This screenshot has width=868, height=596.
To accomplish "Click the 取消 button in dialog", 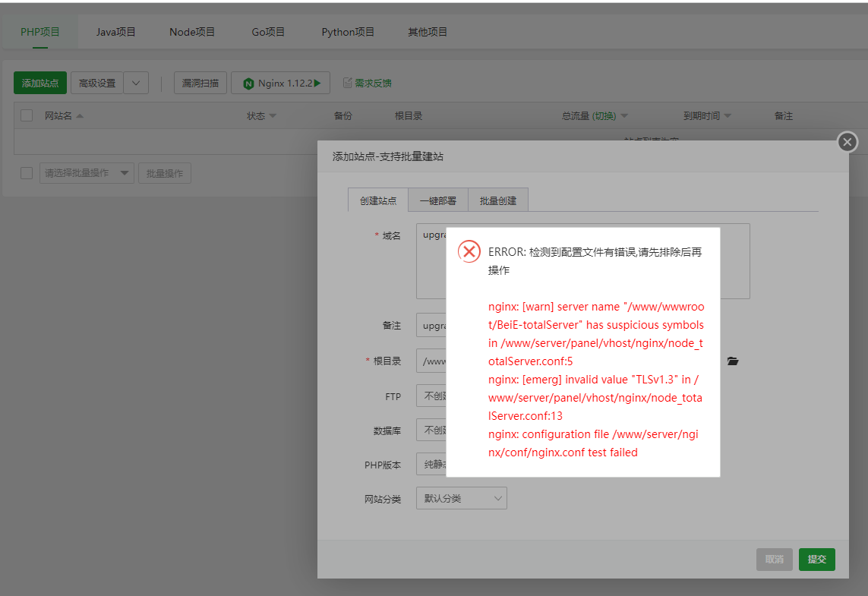I will (x=774, y=560).
